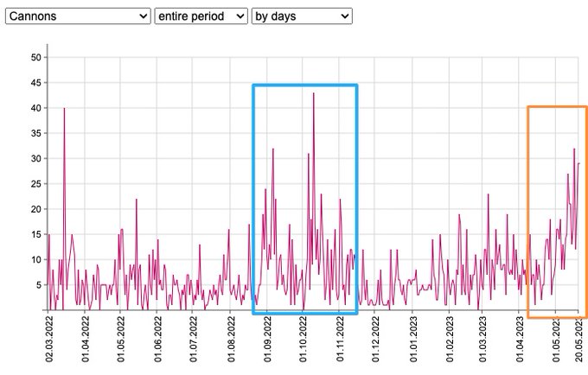
Task: Open the entire period dropdown
Action: point(201,16)
